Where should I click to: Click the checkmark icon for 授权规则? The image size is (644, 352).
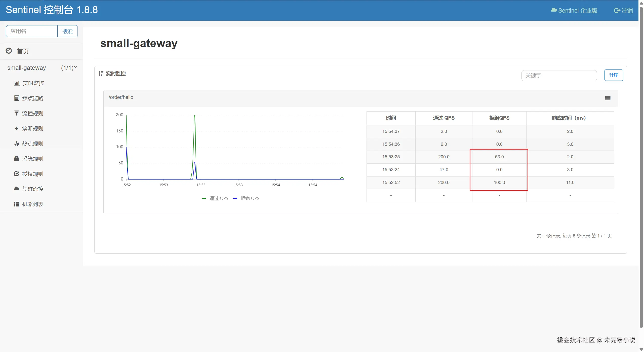(x=17, y=174)
